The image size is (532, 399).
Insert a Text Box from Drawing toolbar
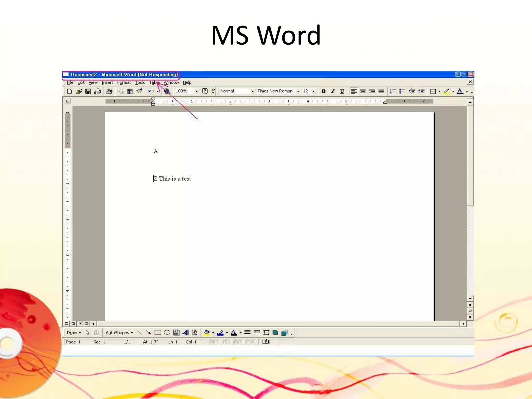tap(176, 332)
